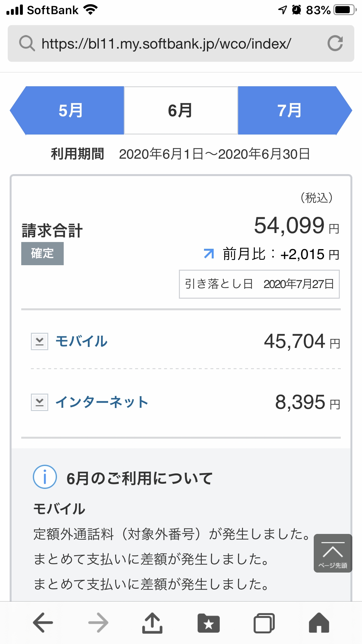This screenshot has width=362, height=644.
Task: Open the インターネット charges link
Action: (x=102, y=402)
